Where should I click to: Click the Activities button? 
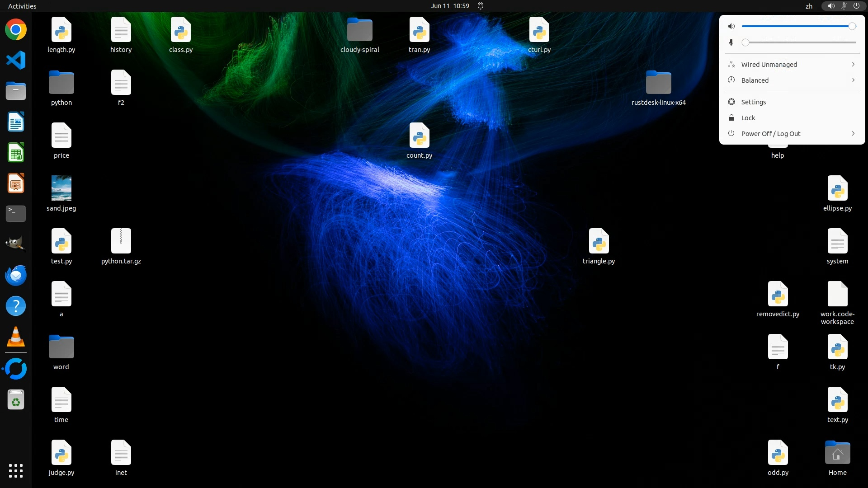pos(22,6)
